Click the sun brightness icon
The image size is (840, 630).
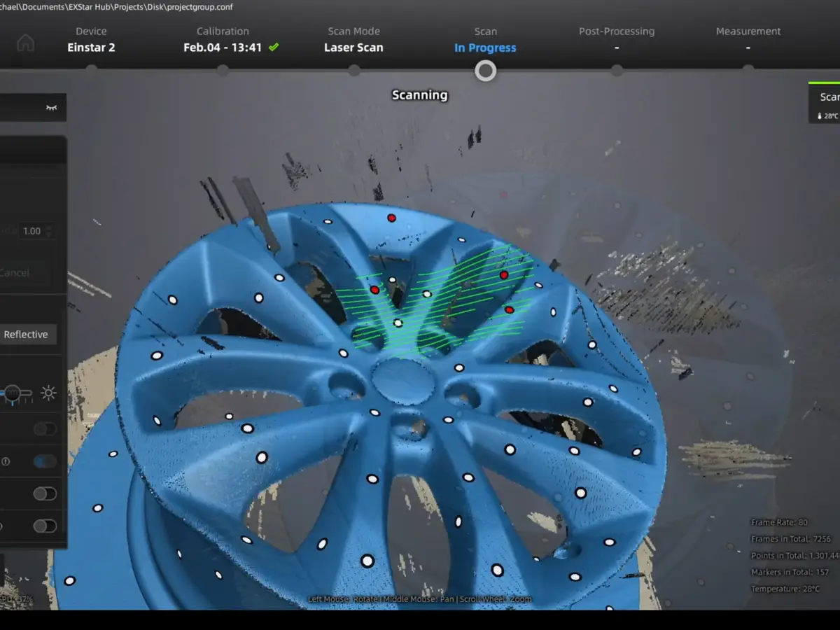tap(48, 393)
